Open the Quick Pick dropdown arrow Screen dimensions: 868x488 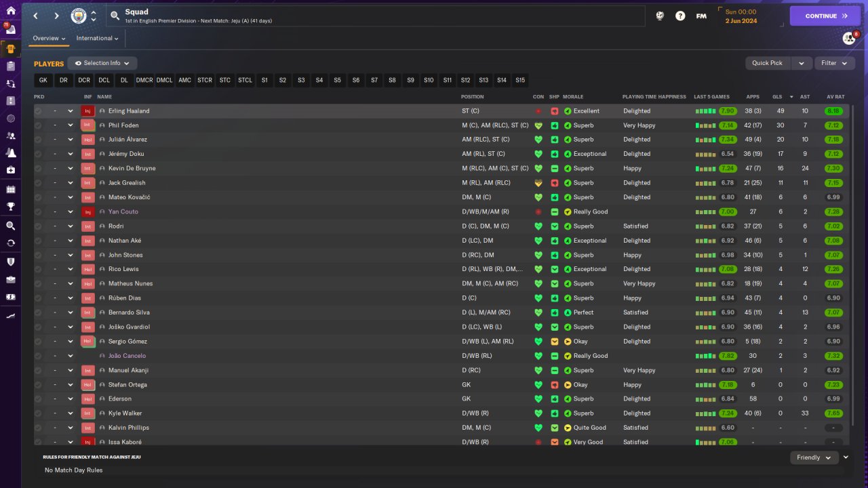pyautogui.click(x=801, y=63)
